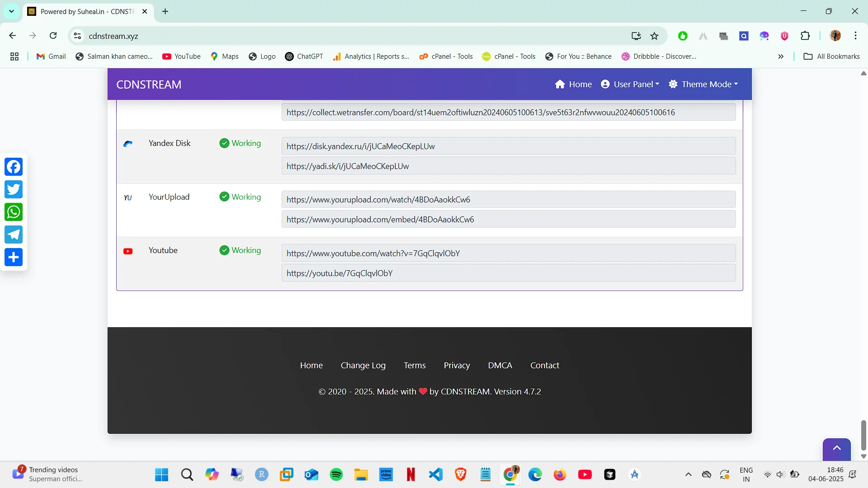868x488 pixels.
Task: Open apps grid in bookmarks bar
Action: click(x=14, y=56)
